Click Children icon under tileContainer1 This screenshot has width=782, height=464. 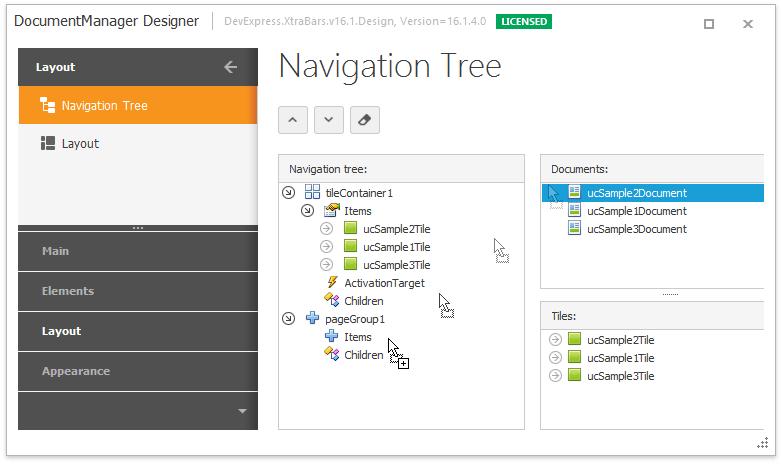[332, 300]
